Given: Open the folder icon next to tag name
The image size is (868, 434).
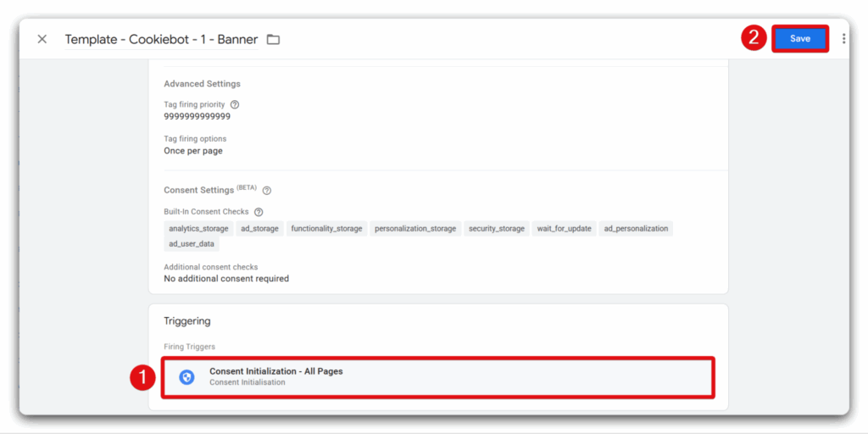Looking at the screenshot, I should [x=273, y=39].
